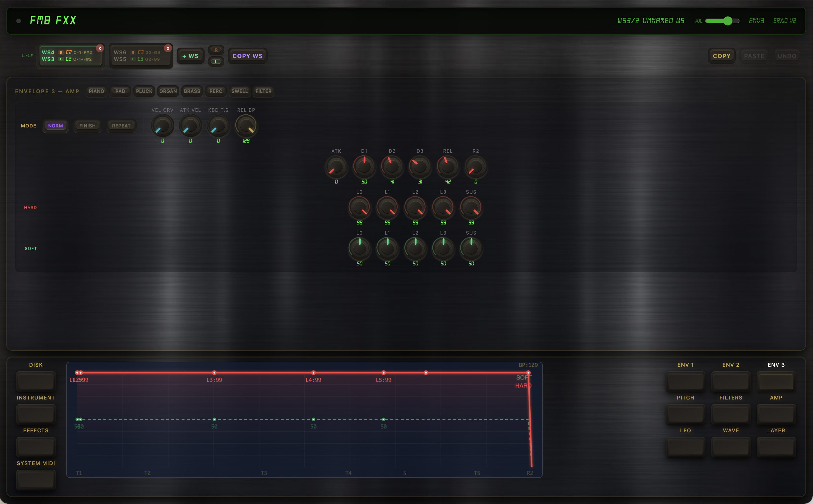Click the L3:99 envelope graph point
The width and height of the screenshot is (813, 504).
point(214,373)
